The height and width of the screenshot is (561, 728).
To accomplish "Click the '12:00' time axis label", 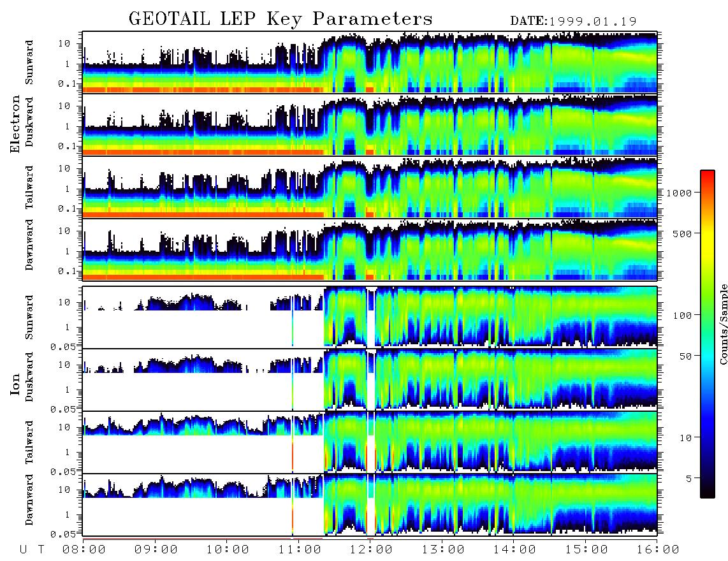I will pos(371,550).
